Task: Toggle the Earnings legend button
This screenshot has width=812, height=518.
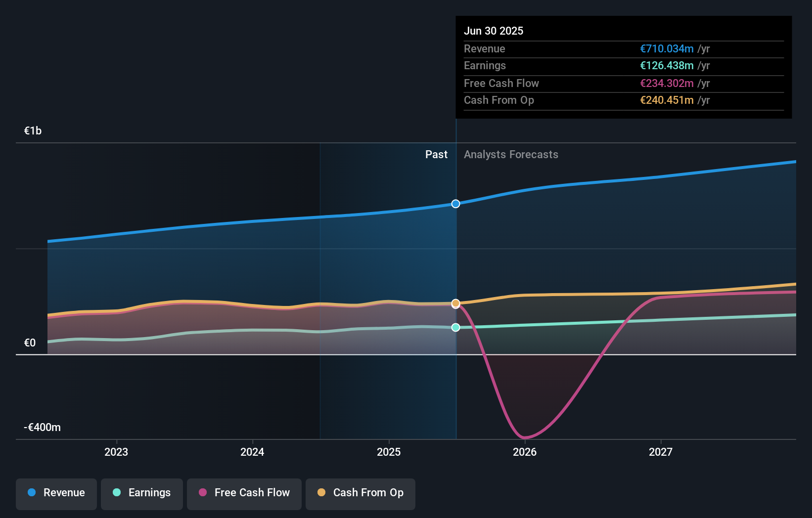Action: (142, 494)
